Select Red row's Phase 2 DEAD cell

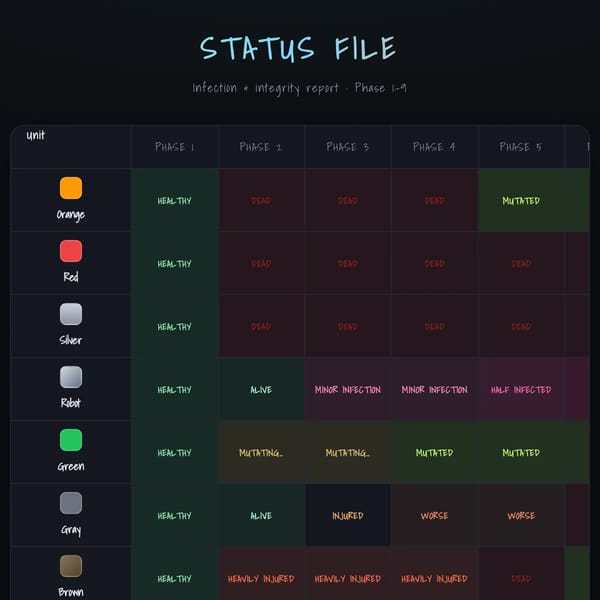coord(261,263)
